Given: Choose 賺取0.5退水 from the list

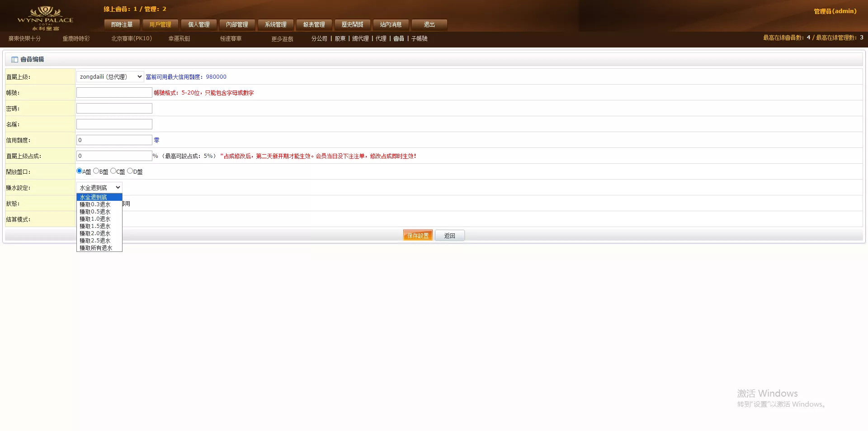Looking at the screenshot, I should pyautogui.click(x=95, y=212).
